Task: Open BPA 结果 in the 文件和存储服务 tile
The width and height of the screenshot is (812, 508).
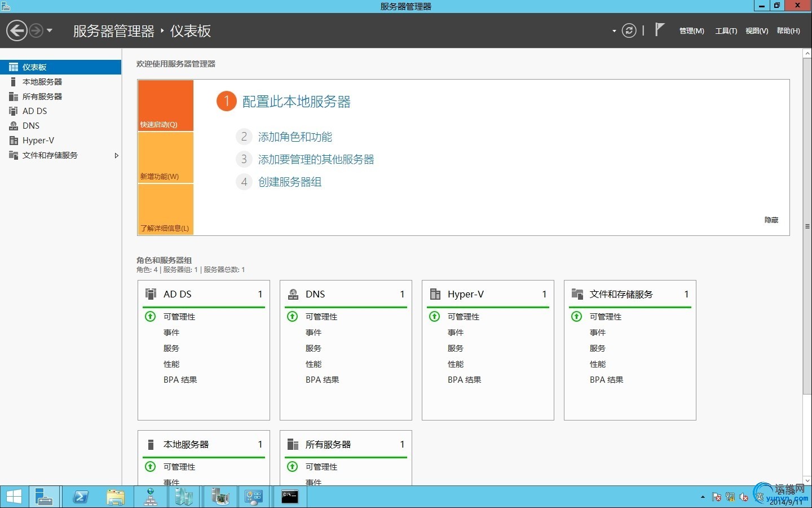Action: tap(607, 380)
